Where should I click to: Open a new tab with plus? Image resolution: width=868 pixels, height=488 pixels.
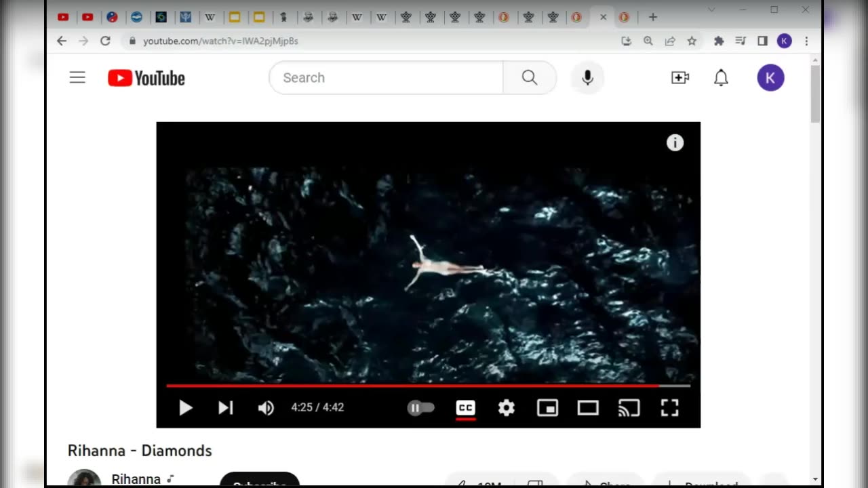point(652,17)
